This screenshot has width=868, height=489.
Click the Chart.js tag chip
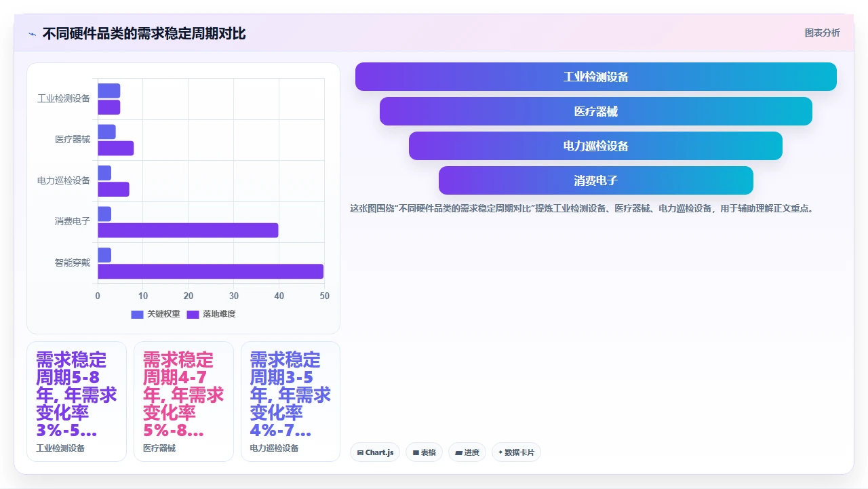pyautogui.click(x=375, y=452)
